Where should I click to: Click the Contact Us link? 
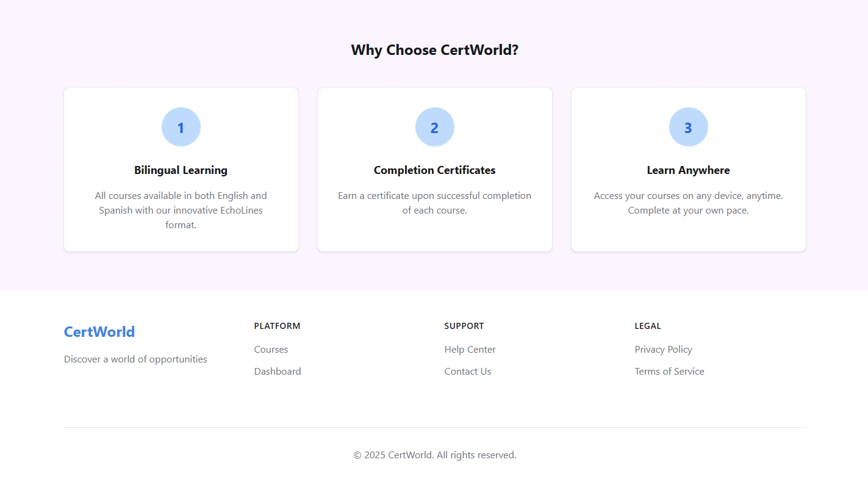467,372
